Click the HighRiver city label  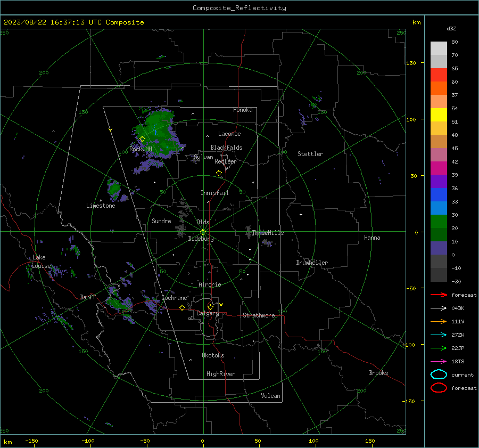click(221, 374)
